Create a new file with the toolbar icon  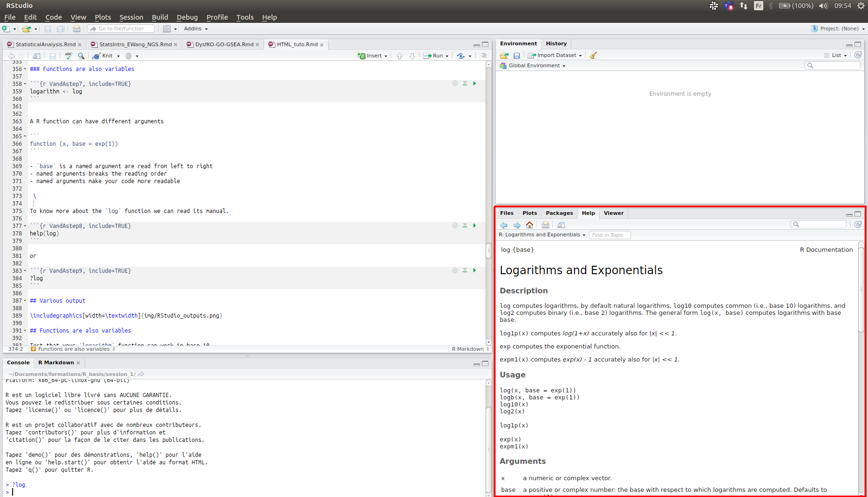point(6,29)
